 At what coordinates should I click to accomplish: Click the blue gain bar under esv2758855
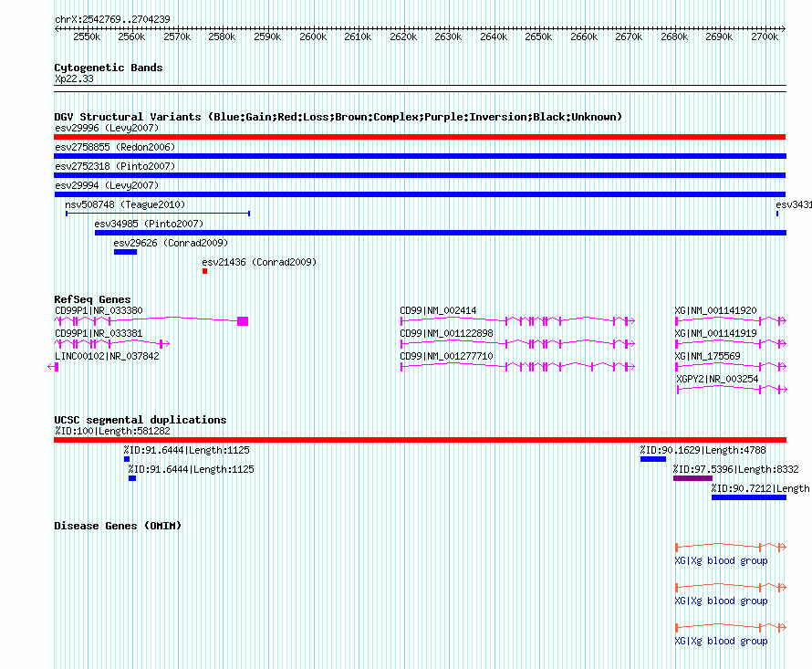[420, 156]
